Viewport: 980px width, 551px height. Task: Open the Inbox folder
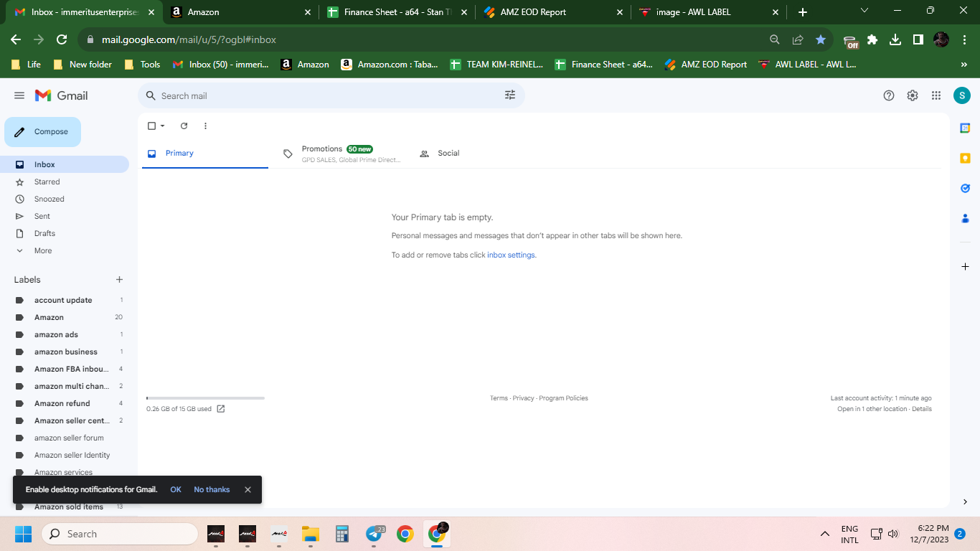65,164
